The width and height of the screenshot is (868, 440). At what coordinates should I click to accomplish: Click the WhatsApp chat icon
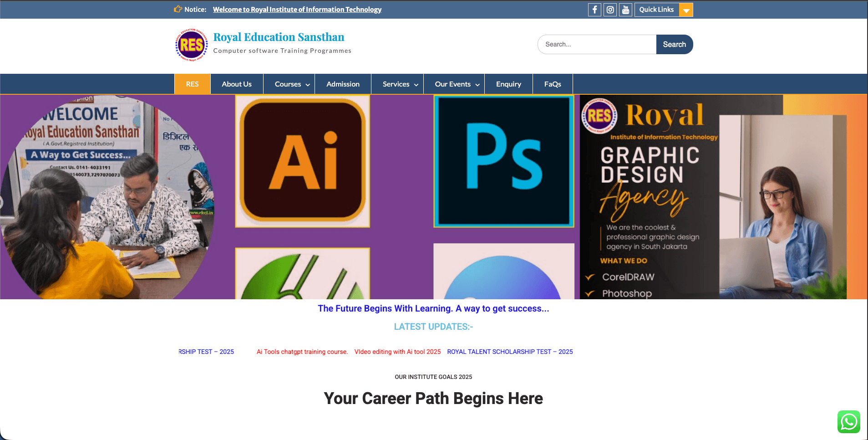click(848, 422)
